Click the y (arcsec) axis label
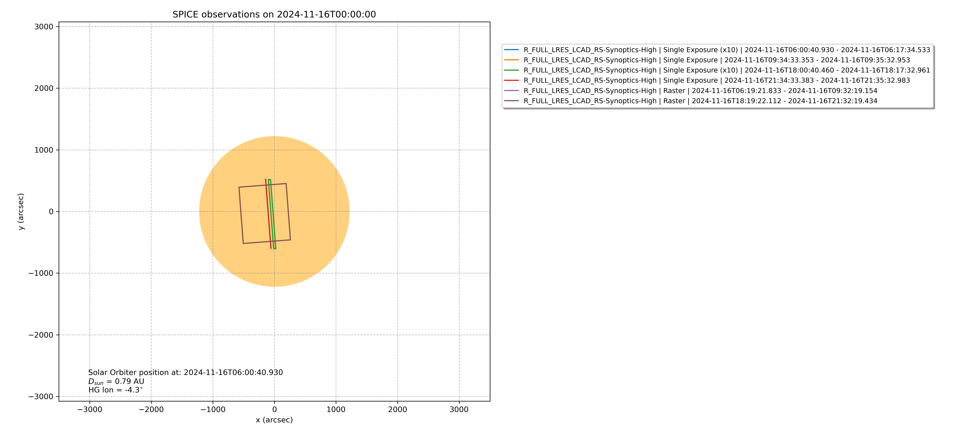The image size is (980, 436). tap(21, 211)
